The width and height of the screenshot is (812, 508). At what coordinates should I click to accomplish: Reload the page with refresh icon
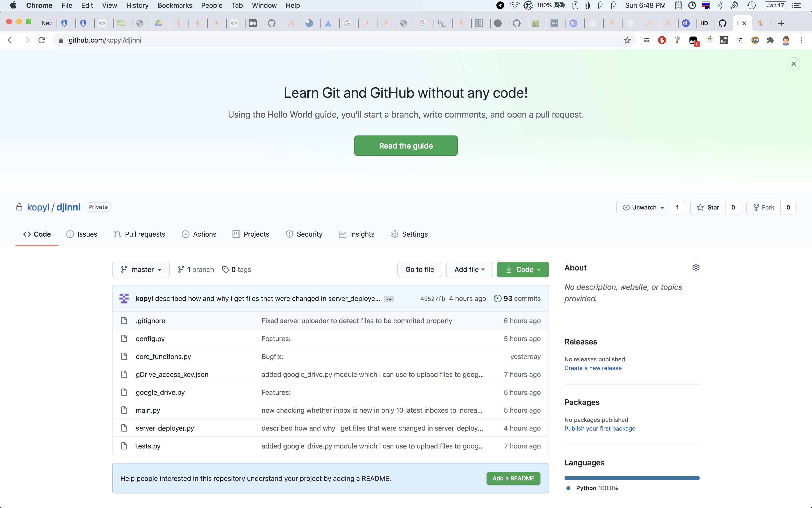click(x=42, y=40)
